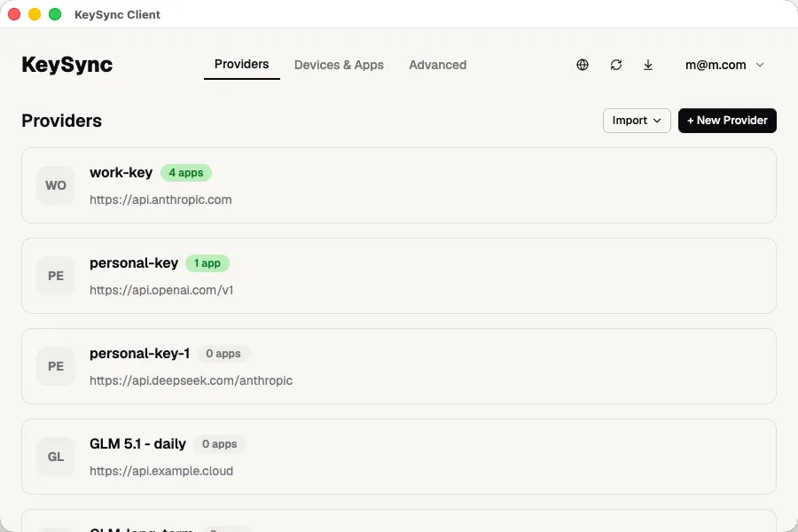Expand the Import dropdown
The height and width of the screenshot is (532, 798).
tap(637, 121)
